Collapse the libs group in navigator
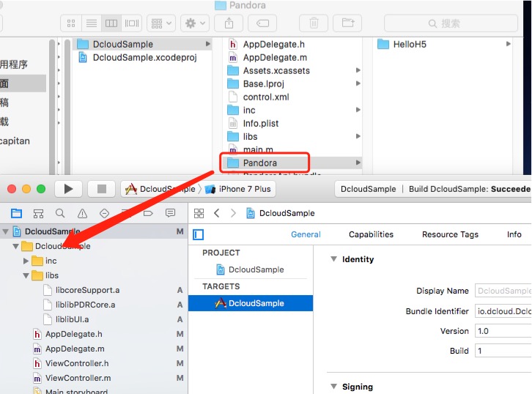Viewport: 532px width, 394px height. pos(26,275)
